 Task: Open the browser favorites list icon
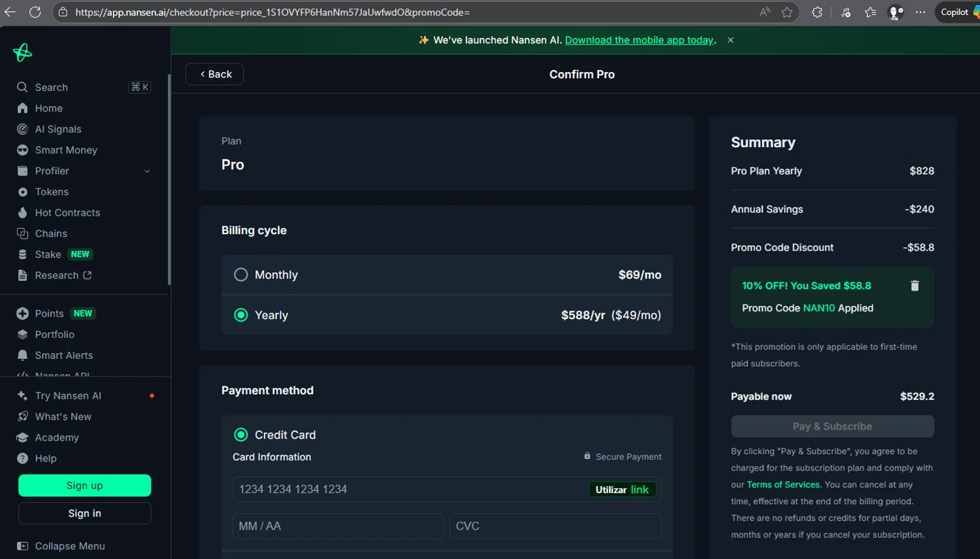(870, 12)
